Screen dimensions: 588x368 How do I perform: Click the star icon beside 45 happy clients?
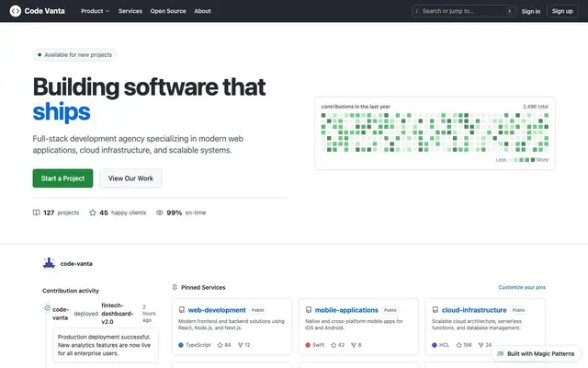93,213
